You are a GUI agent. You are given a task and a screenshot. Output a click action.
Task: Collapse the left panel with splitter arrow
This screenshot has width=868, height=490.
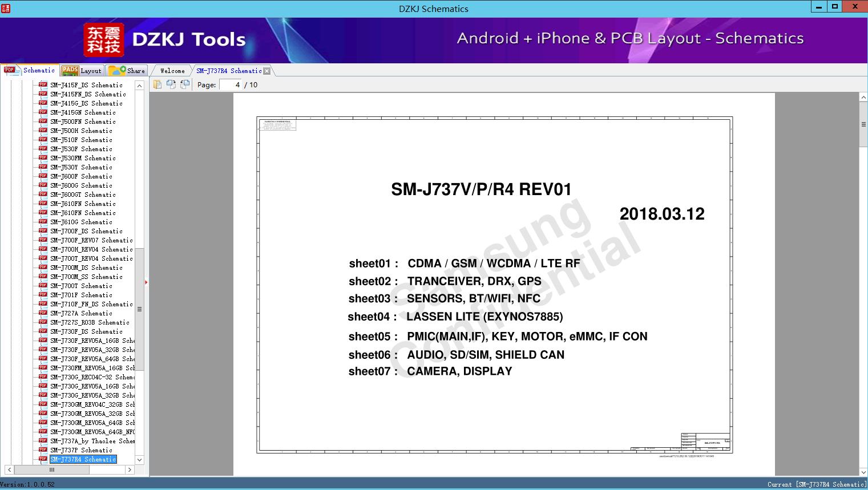(x=146, y=282)
